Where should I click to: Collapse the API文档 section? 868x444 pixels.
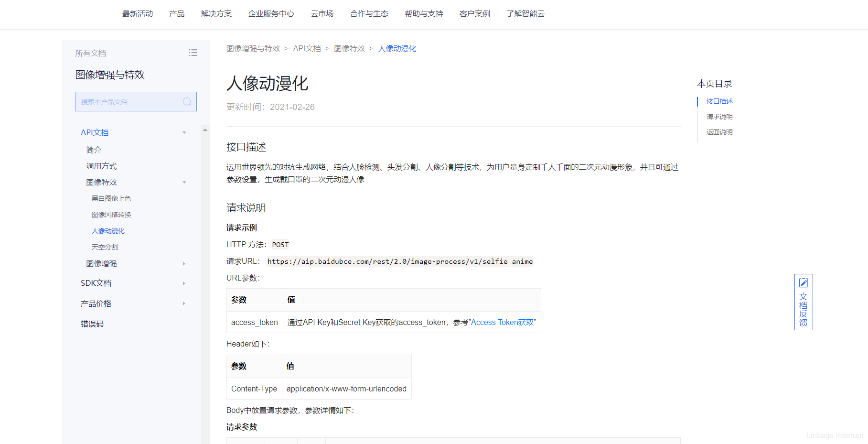184,132
